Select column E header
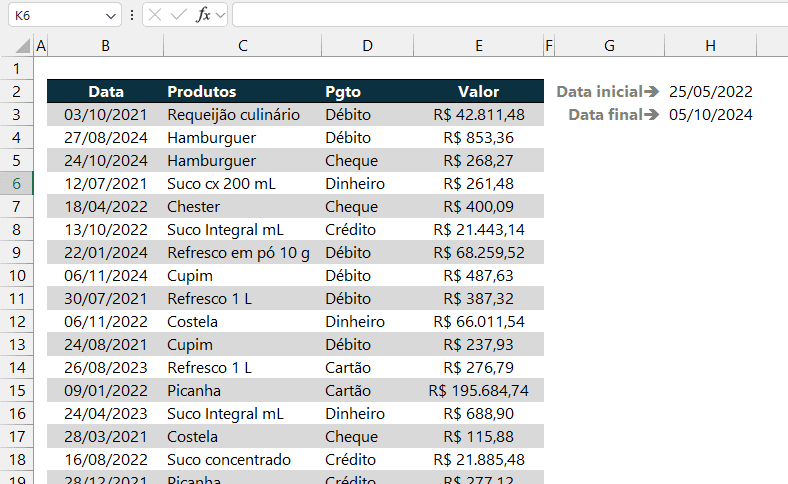 point(479,46)
